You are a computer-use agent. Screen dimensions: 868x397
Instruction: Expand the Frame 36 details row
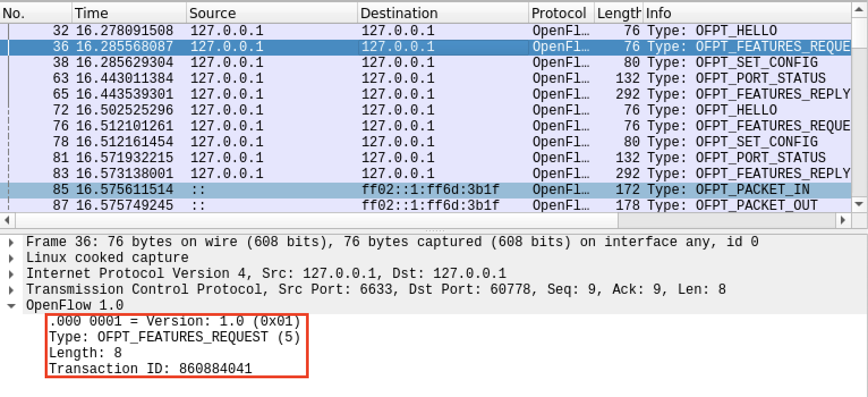12,243
